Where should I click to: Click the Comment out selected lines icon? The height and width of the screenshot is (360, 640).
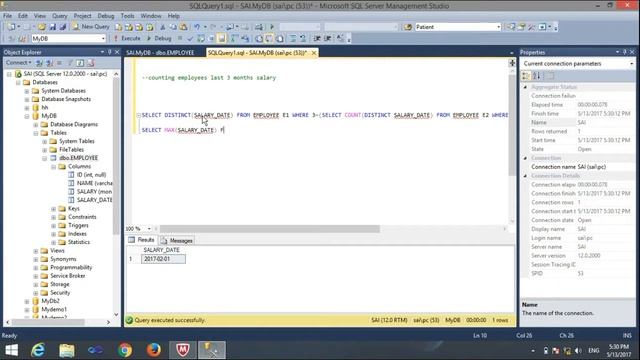tap(293, 38)
